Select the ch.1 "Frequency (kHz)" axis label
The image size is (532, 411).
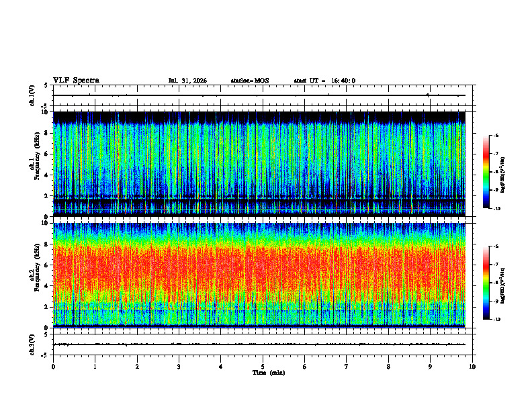(x=37, y=156)
